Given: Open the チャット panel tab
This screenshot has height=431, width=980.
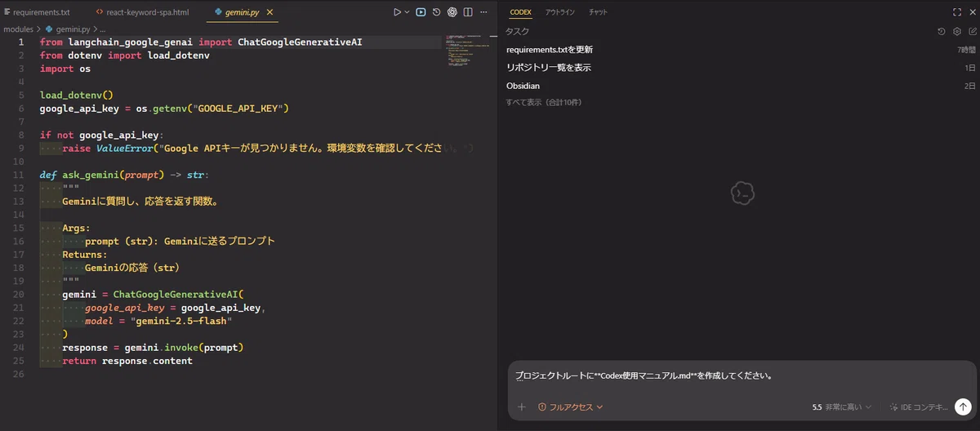Looking at the screenshot, I should click(598, 12).
